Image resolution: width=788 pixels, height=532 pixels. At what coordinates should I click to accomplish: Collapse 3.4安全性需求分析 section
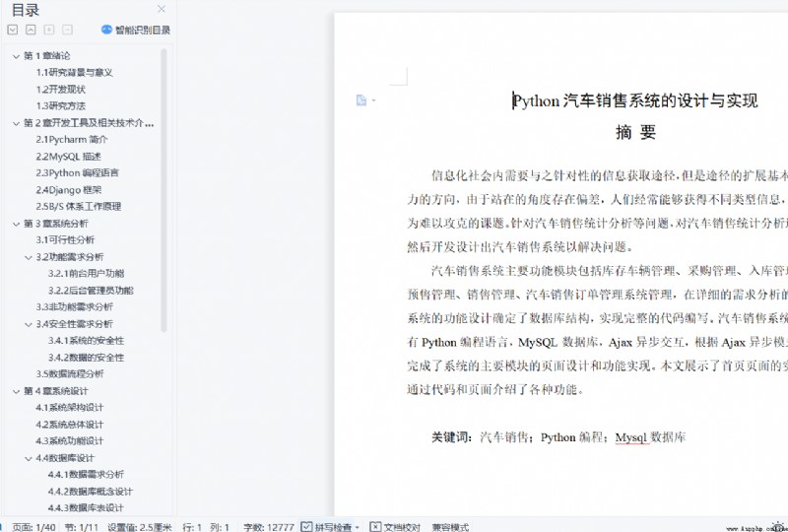29,324
